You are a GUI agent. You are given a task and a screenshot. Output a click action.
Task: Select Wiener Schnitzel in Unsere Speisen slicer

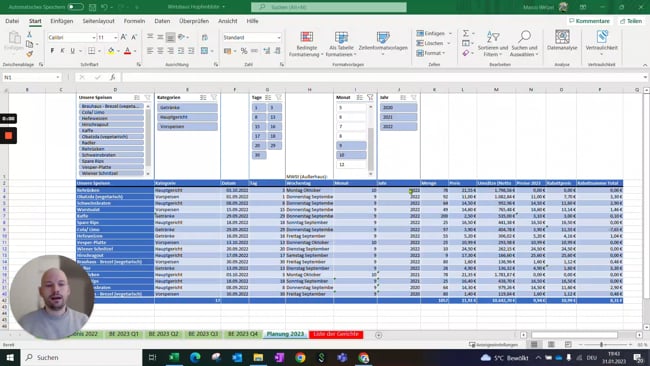111,173
